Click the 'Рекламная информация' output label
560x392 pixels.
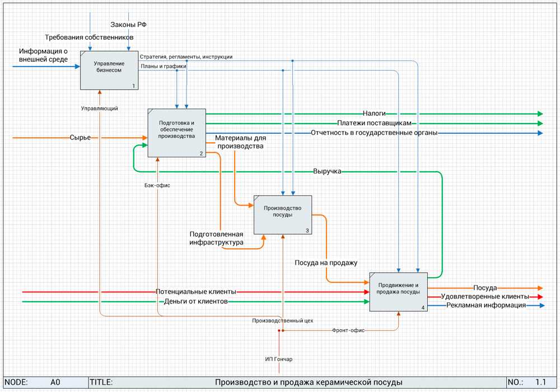486,306
